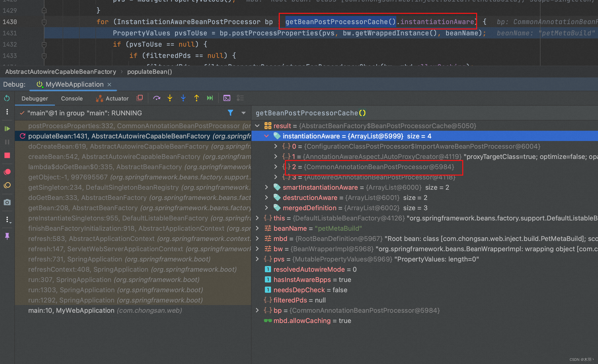
Task: Select the main:10 MyWebApplication frame
Action: click(133, 310)
